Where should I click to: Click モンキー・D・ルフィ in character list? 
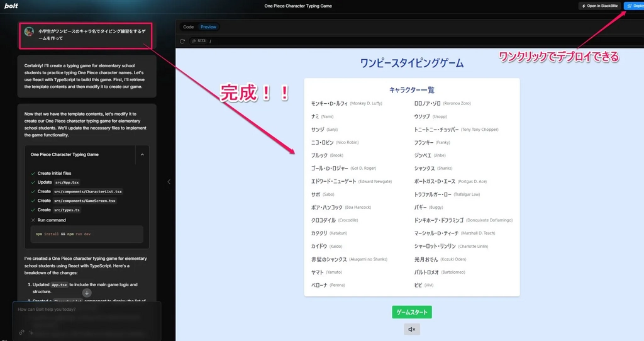pyautogui.click(x=347, y=104)
